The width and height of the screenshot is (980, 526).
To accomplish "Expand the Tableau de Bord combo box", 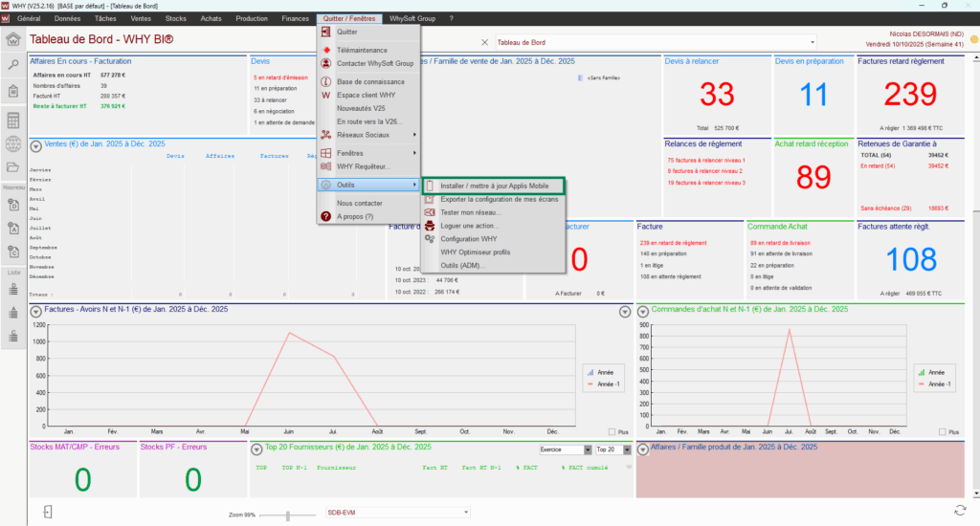I will click(813, 42).
